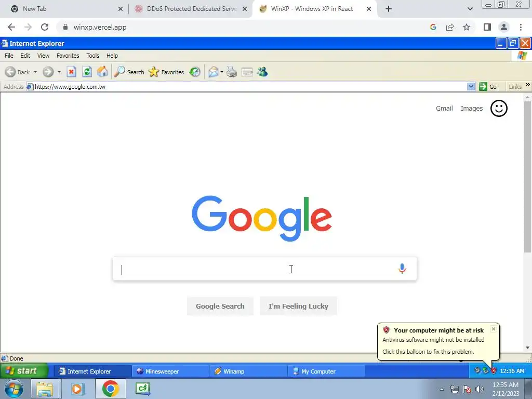The image size is (532, 399).
Task: Open Chrome profile avatar icon
Action: tap(504, 27)
